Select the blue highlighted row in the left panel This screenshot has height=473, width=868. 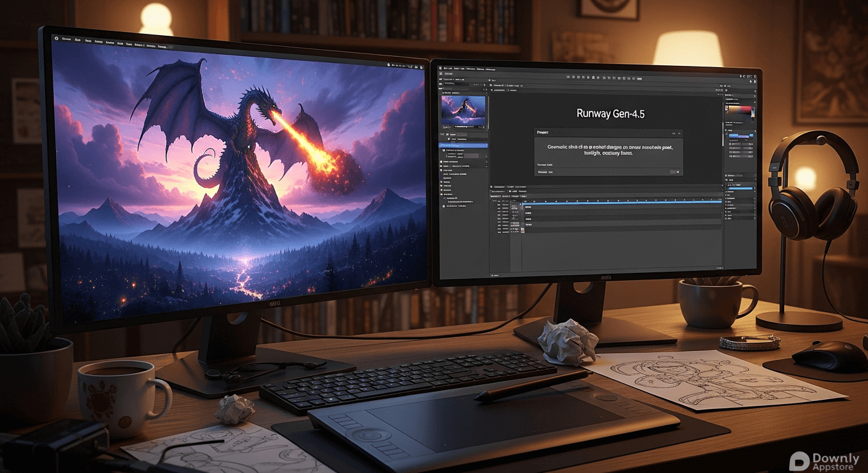click(463, 145)
